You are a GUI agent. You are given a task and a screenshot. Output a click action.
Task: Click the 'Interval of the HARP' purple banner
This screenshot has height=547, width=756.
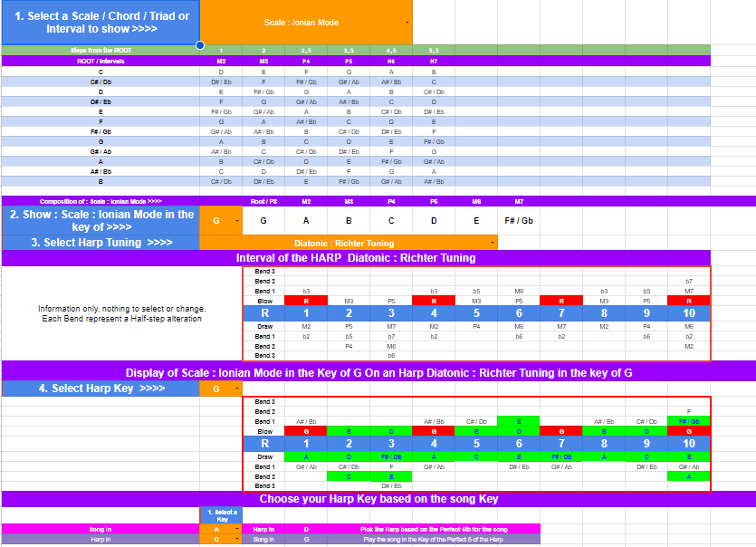[x=356, y=258]
